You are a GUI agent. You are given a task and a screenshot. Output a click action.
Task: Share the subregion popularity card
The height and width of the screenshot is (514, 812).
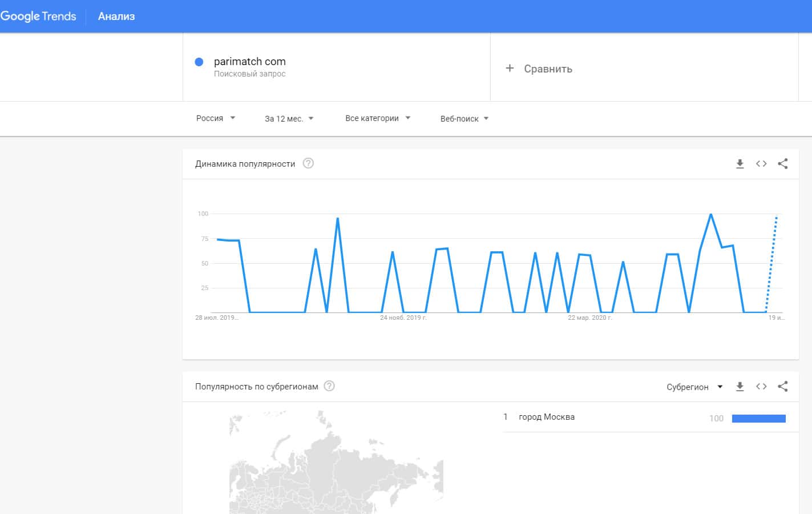click(x=783, y=387)
